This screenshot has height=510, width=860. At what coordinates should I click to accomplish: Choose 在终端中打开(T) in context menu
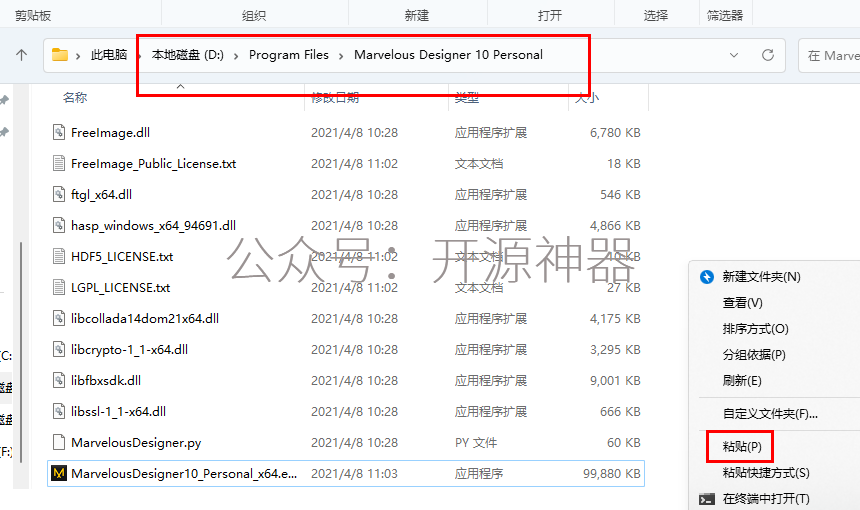766,498
